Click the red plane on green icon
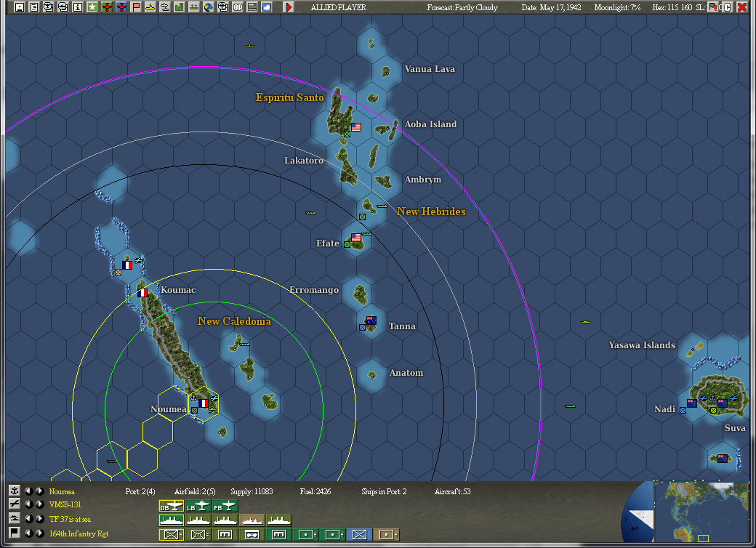 (x=107, y=7)
